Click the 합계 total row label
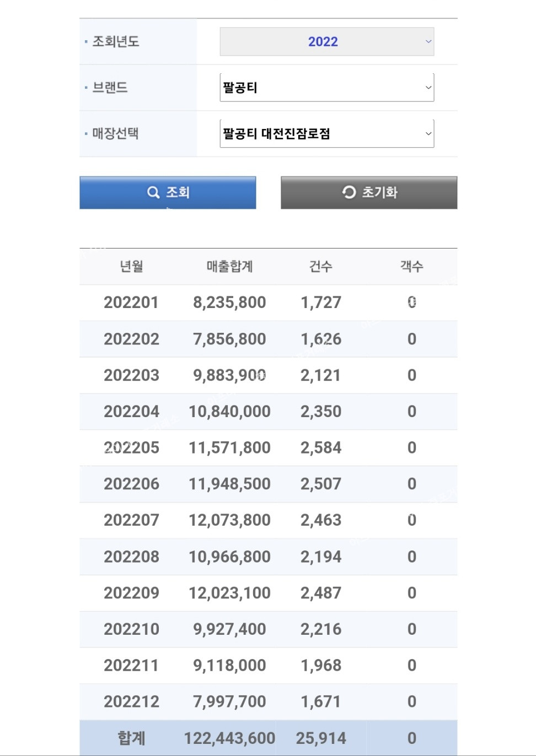Screen dimensions: 536x756 (x=131, y=738)
